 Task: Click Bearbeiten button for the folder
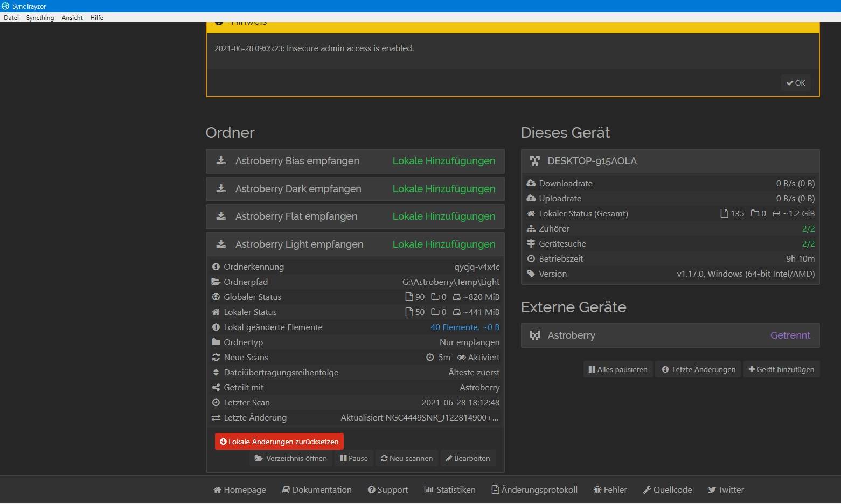[468, 458]
